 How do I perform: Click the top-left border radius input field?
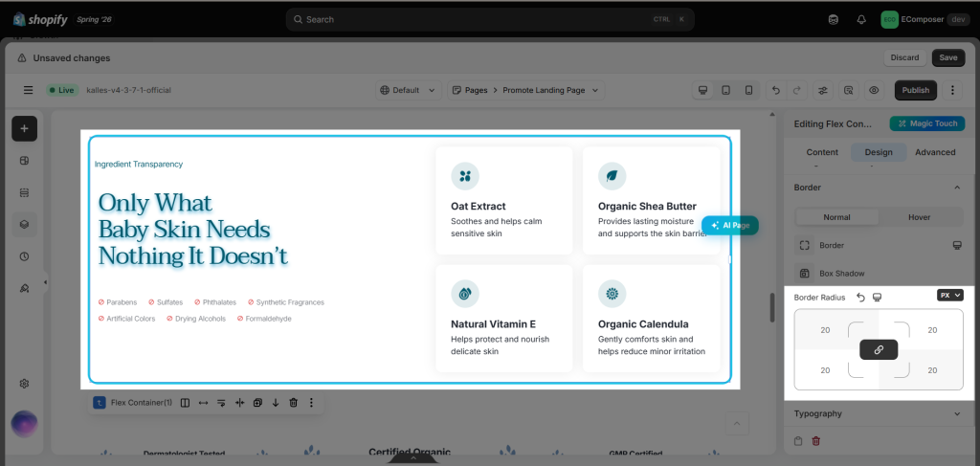coord(825,330)
